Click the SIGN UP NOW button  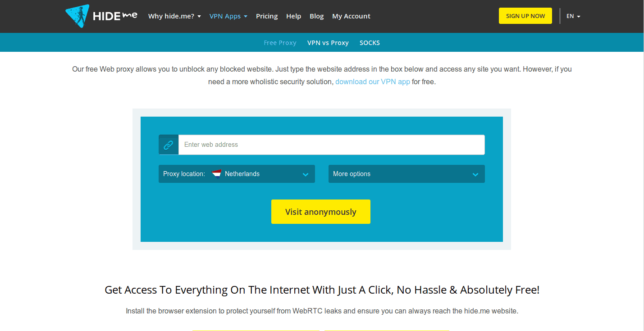coord(525,16)
